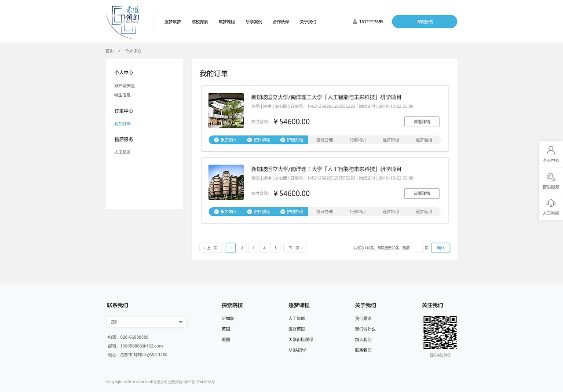Open the 关于我们 navigation menu
563x392 pixels.
coord(307,21)
